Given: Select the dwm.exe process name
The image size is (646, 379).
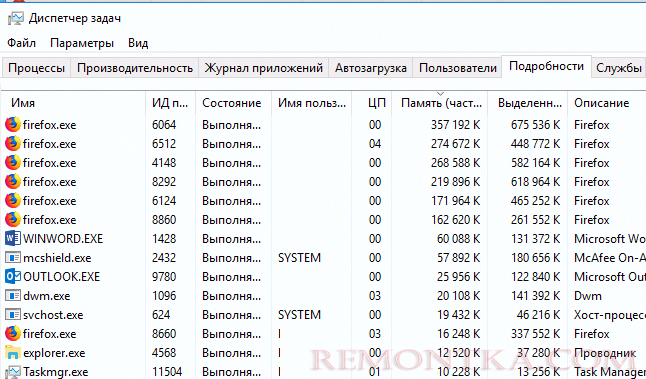Looking at the screenshot, I should pos(47,296).
